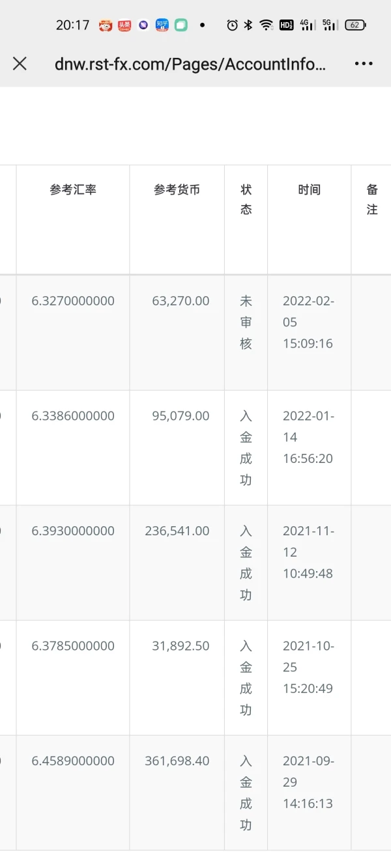Select the 参考货币 column header
This screenshot has height=868, width=391.
click(x=177, y=190)
